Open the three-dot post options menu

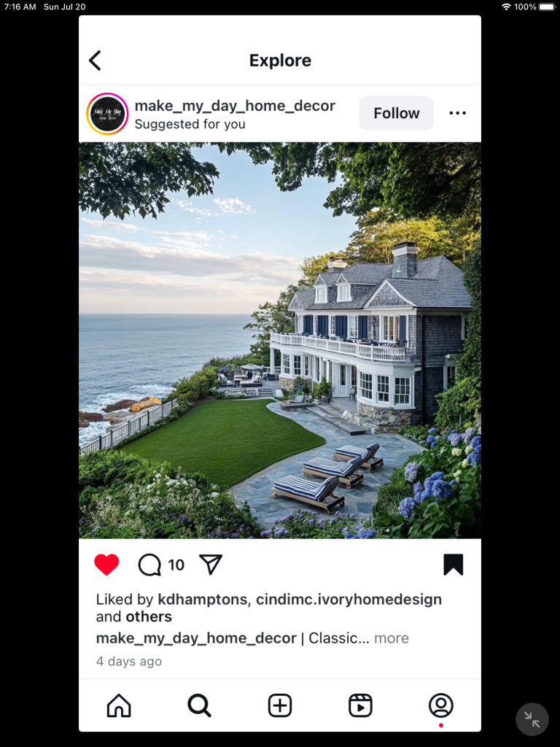[457, 113]
